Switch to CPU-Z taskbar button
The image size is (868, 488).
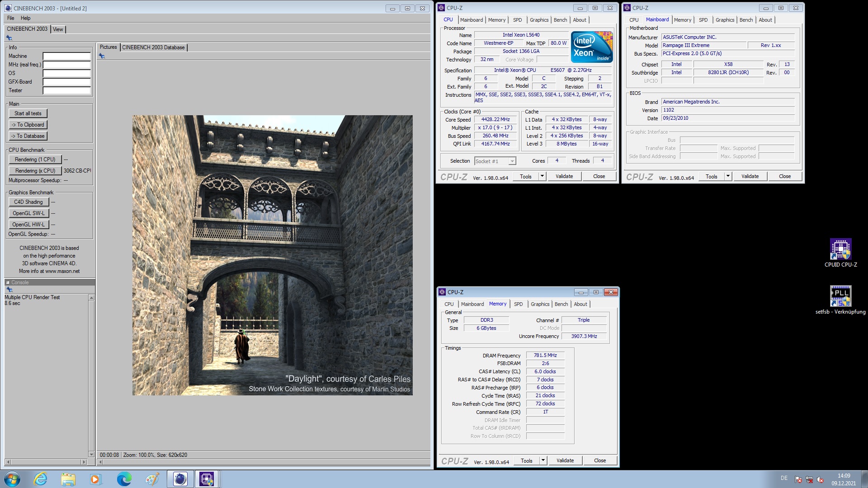(207, 479)
